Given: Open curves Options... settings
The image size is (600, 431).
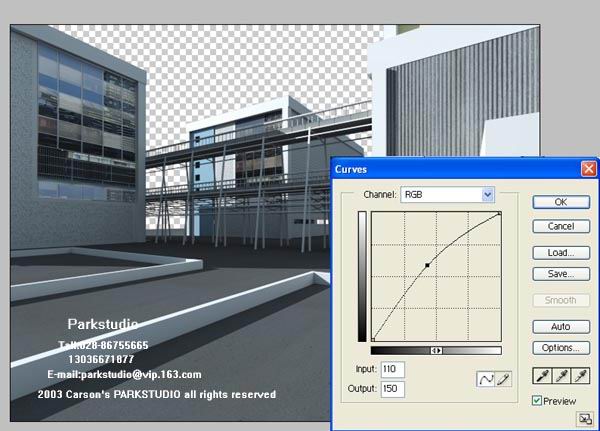Looking at the screenshot, I should click(561, 348).
